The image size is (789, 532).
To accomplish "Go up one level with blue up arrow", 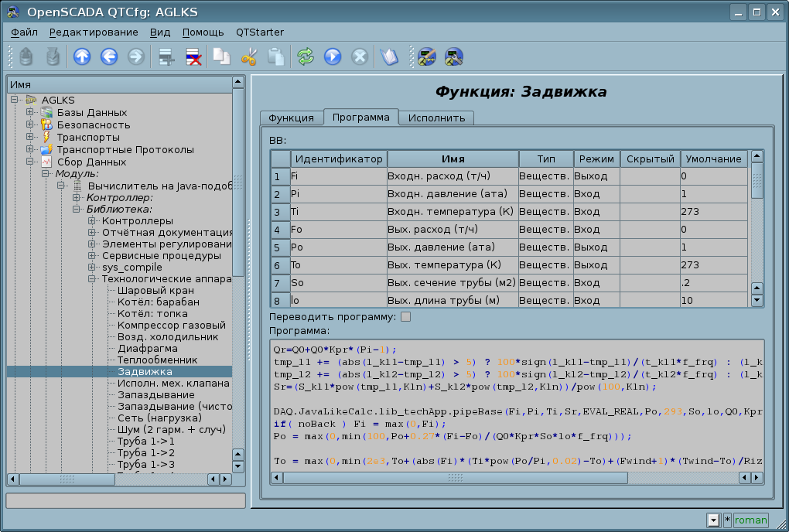I will (x=82, y=56).
